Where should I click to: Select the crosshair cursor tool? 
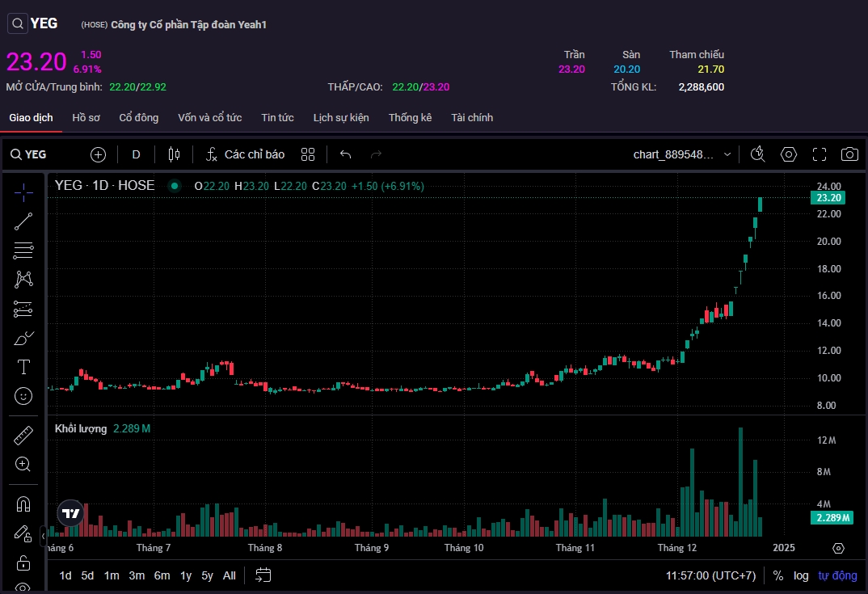point(23,192)
